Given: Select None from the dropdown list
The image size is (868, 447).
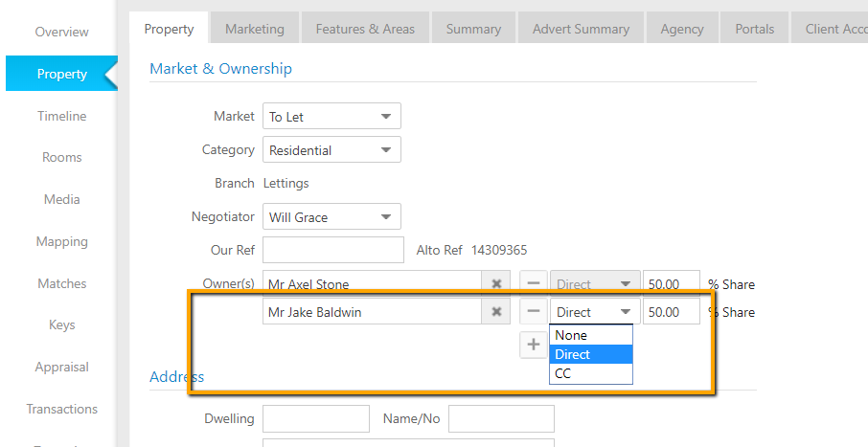Looking at the screenshot, I should click(x=590, y=335).
